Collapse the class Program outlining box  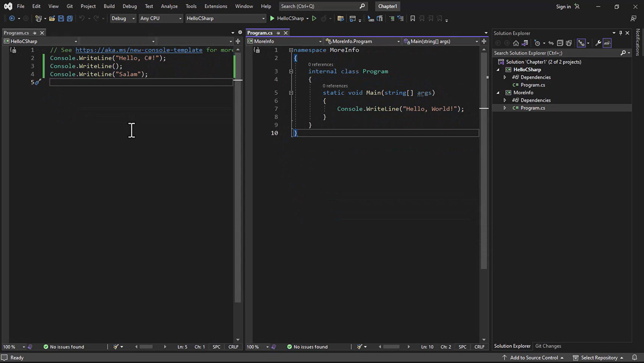291,71
